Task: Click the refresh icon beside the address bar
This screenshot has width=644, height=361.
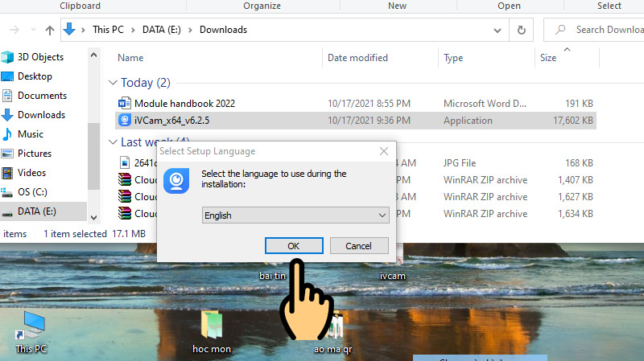Action: (x=522, y=31)
